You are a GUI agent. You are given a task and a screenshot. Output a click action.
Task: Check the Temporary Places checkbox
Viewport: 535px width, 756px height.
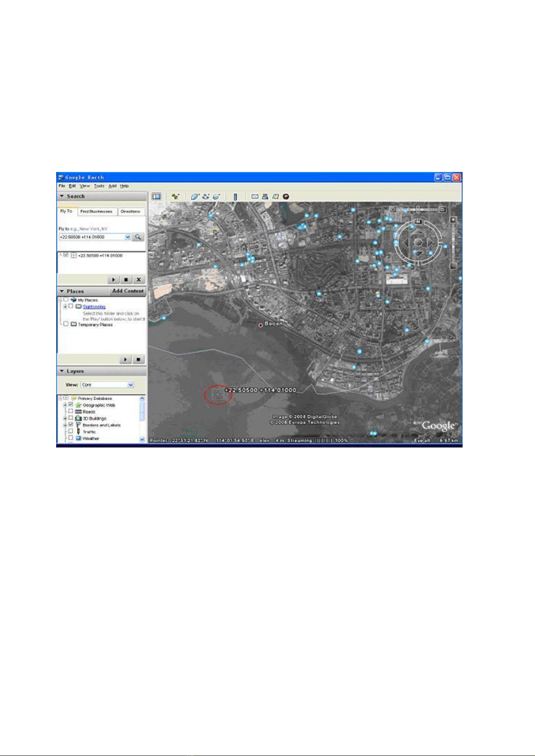click(66, 324)
